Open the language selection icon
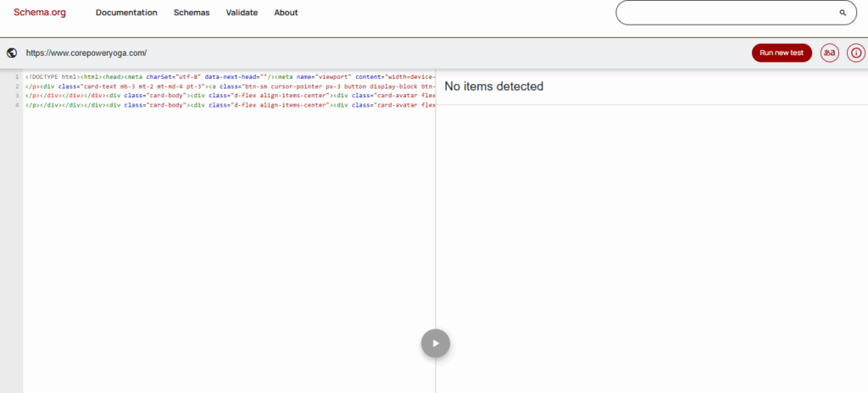This screenshot has width=868, height=393. point(829,53)
